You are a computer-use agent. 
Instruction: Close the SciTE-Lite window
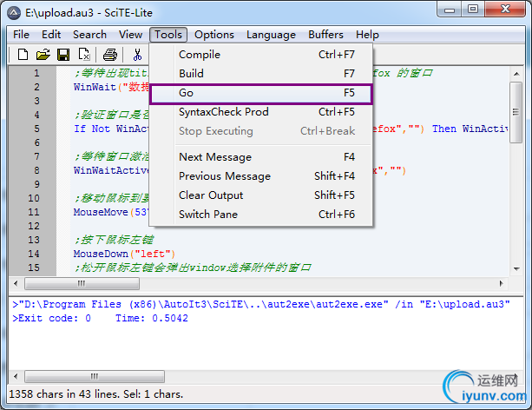[x=505, y=10]
